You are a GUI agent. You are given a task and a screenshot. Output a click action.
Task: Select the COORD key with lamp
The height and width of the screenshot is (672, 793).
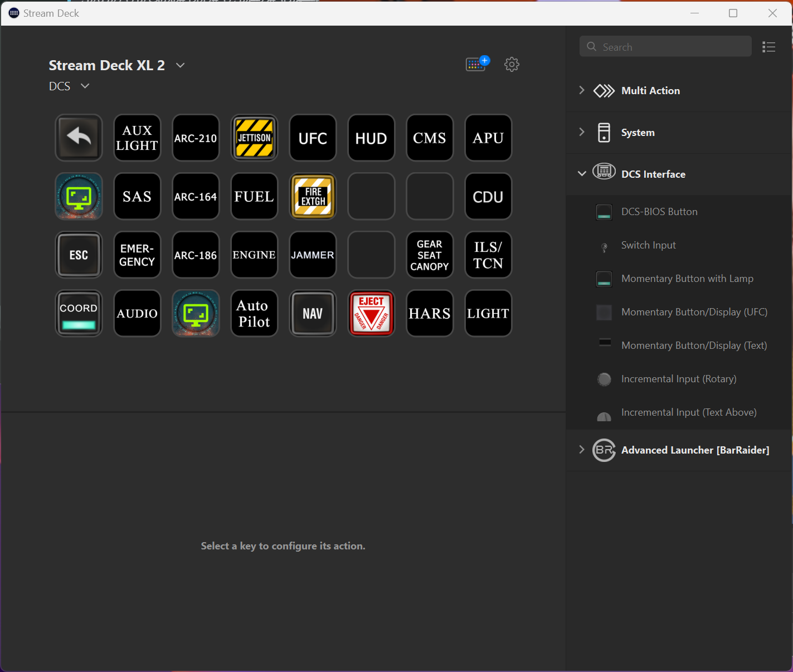[x=79, y=313]
